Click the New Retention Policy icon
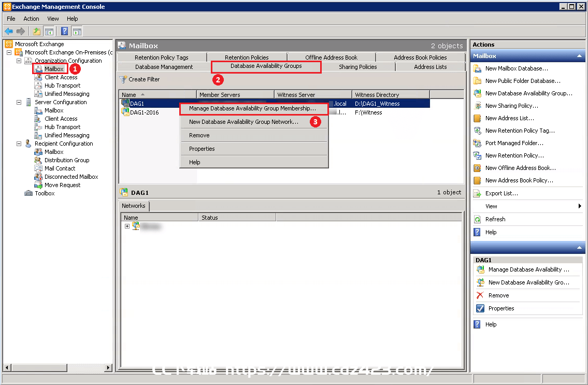 [x=477, y=155]
